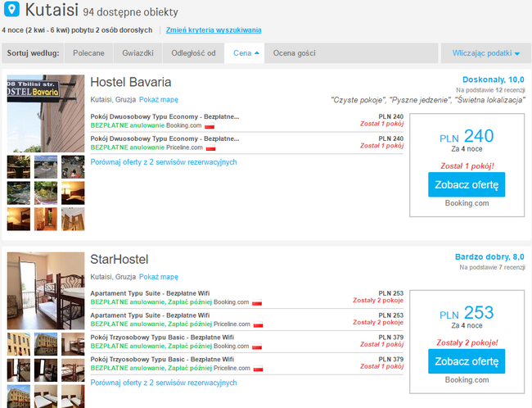Click Polish flag next to first Hostel Bavaria Booking.com offer
Screen dimensions: 532x408
[x=210, y=125]
